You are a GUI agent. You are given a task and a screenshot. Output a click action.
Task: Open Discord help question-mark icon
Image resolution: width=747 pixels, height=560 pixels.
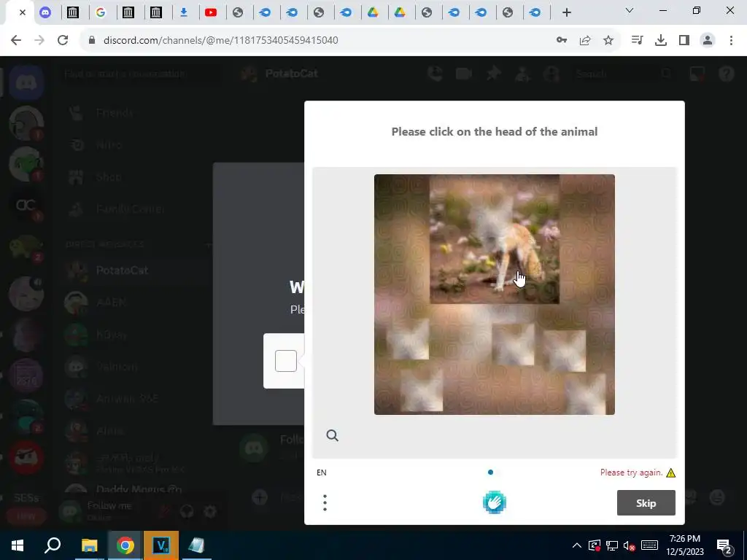click(x=726, y=74)
